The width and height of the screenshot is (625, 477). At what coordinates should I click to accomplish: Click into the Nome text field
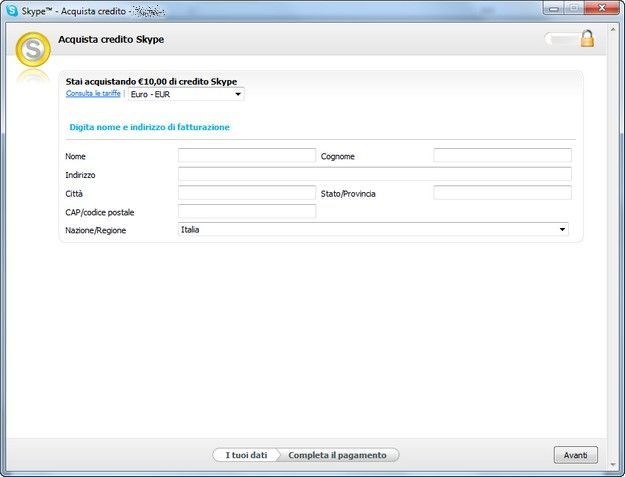tap(246, 156)
